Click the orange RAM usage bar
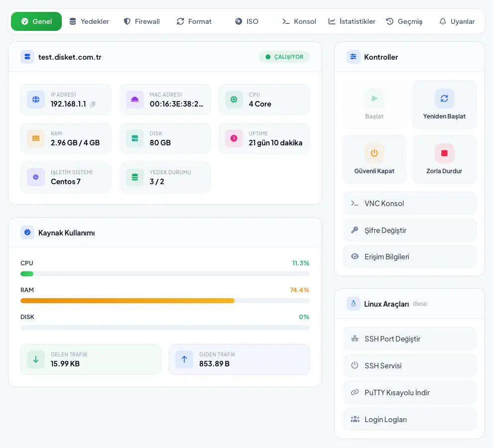Viewport: 493px width, 448px height. coord(127,301)
